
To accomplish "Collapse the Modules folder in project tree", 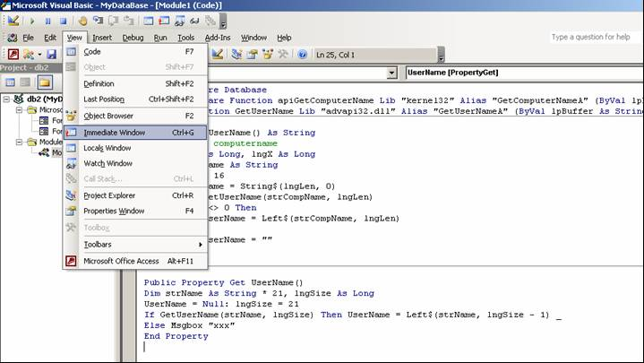I will click(19, 142).
